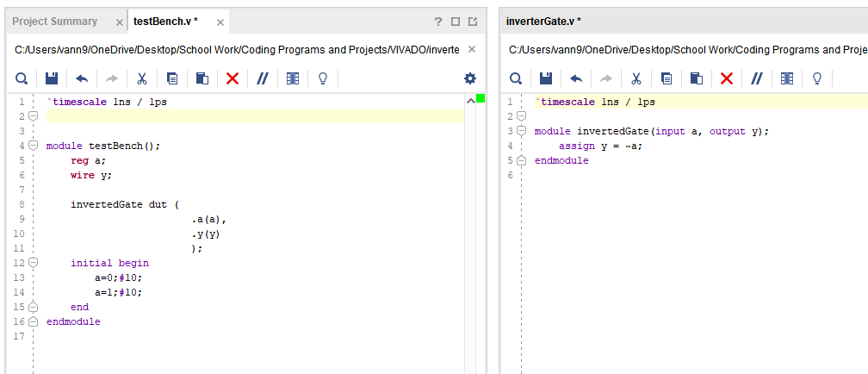This screenshot has width=868, height=374.
Task: Switch to the Project Summary tab
Action: pyautogui.click(x=54, y=21)
